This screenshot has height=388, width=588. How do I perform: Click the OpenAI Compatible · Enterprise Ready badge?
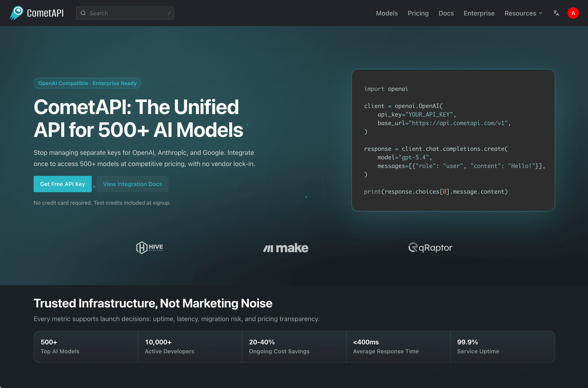tap(87, 83)
